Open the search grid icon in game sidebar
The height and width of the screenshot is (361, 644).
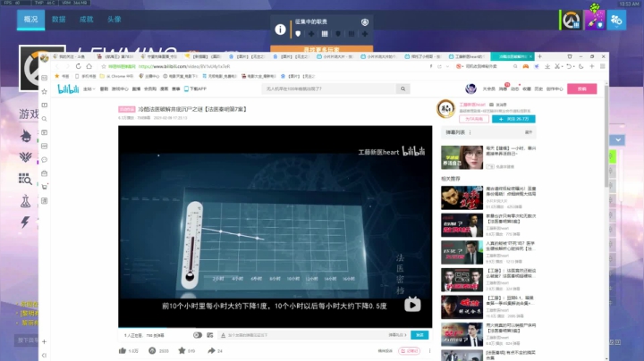(25, 179)
